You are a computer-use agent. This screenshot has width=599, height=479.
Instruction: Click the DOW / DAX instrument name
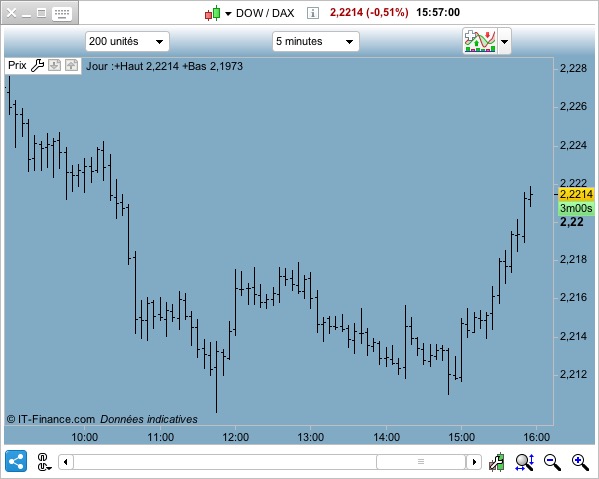tap(265, 13)
